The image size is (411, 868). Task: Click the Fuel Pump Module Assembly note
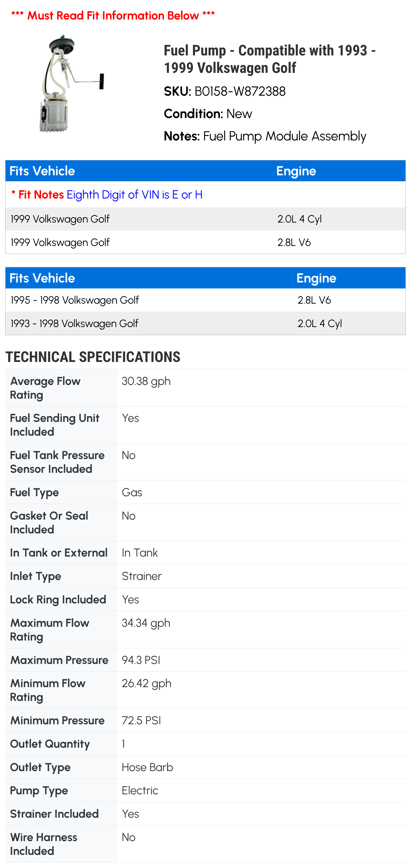[284, 136]
